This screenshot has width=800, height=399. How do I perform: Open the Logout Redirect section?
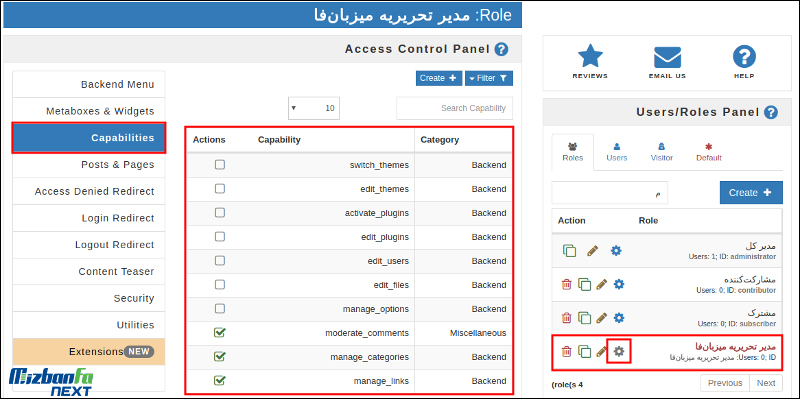click(89, 244)
